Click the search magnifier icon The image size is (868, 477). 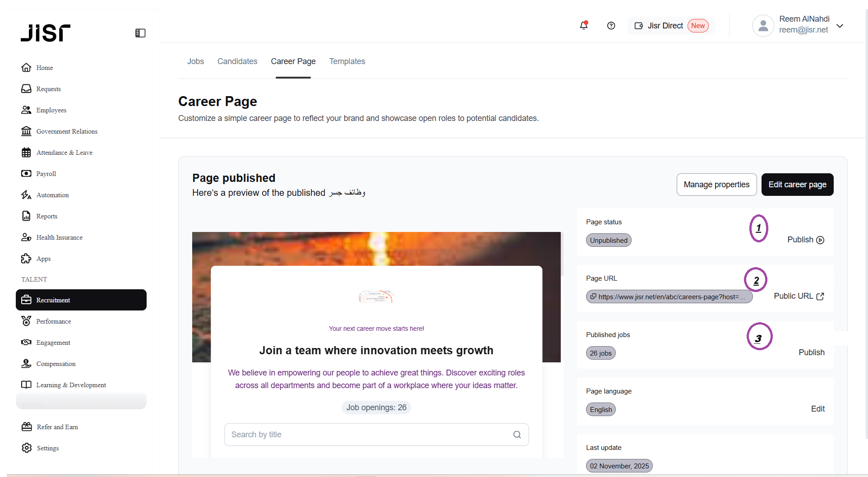click(517, 435)
